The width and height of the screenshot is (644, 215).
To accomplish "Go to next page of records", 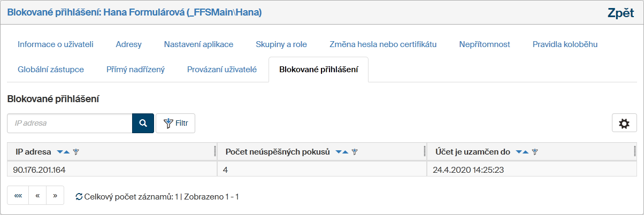I will click(55, 195).
